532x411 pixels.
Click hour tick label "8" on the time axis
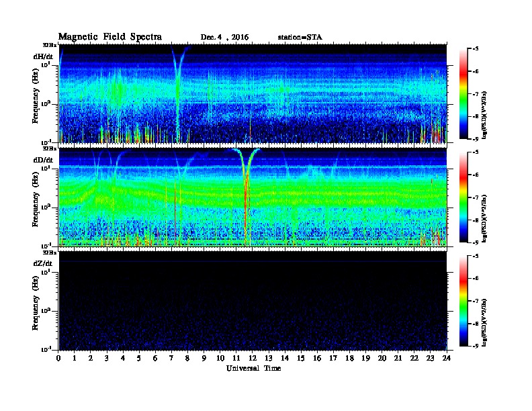(188, 358)
